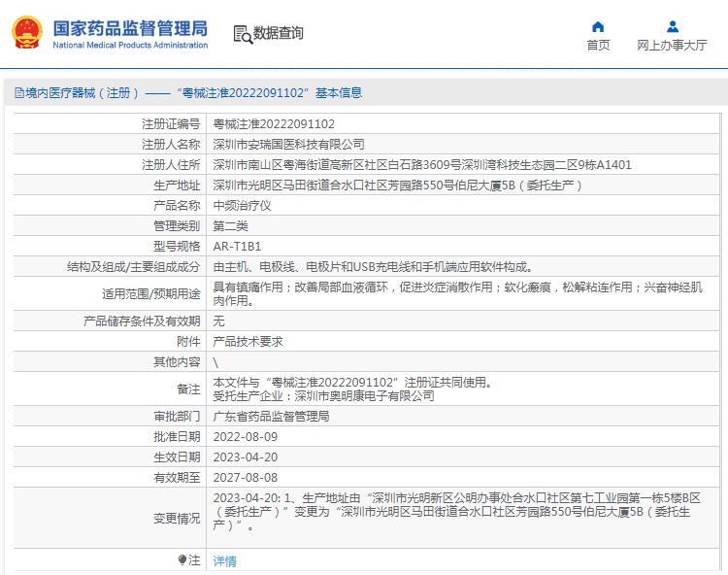Click the 有效期至 row label

point(177,478)
